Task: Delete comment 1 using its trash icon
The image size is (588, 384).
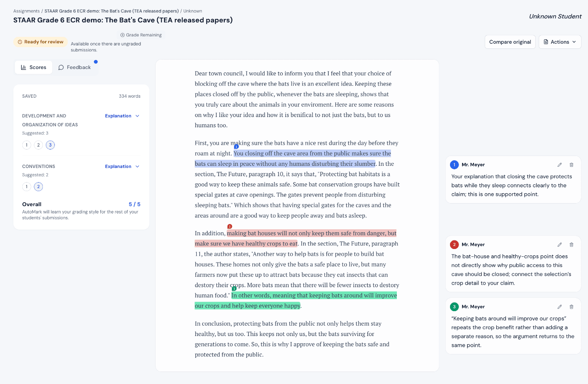Action: pos(571,165)
